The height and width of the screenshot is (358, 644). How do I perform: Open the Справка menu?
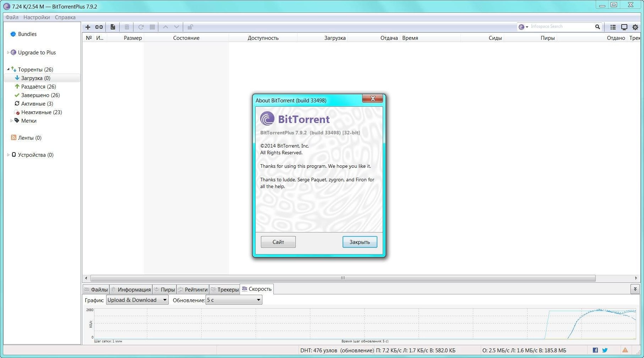pyautogui.click(x=65, y=17)
